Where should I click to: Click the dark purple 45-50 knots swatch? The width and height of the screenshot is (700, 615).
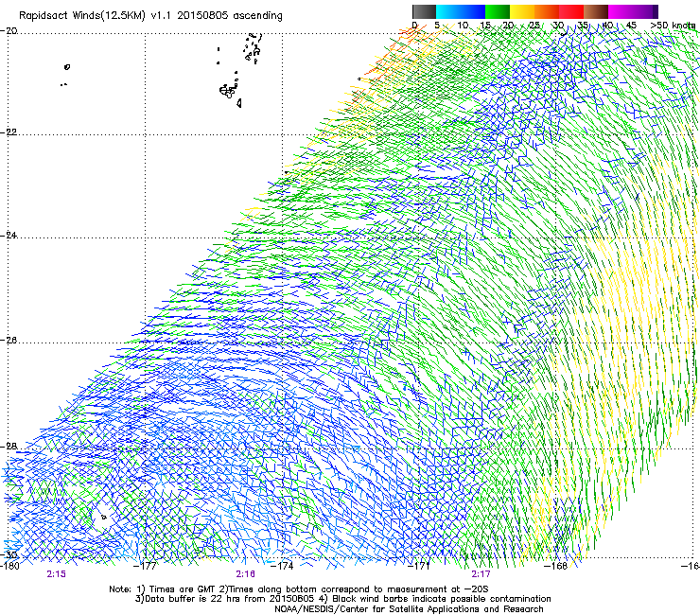click(645, 11)
